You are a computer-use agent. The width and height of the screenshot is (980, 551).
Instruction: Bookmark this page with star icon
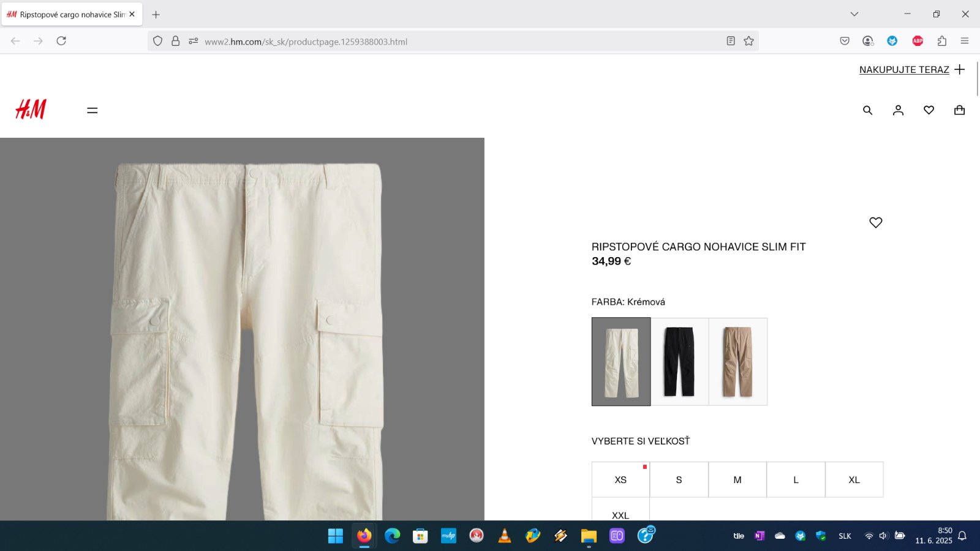[x=748, y=41]
